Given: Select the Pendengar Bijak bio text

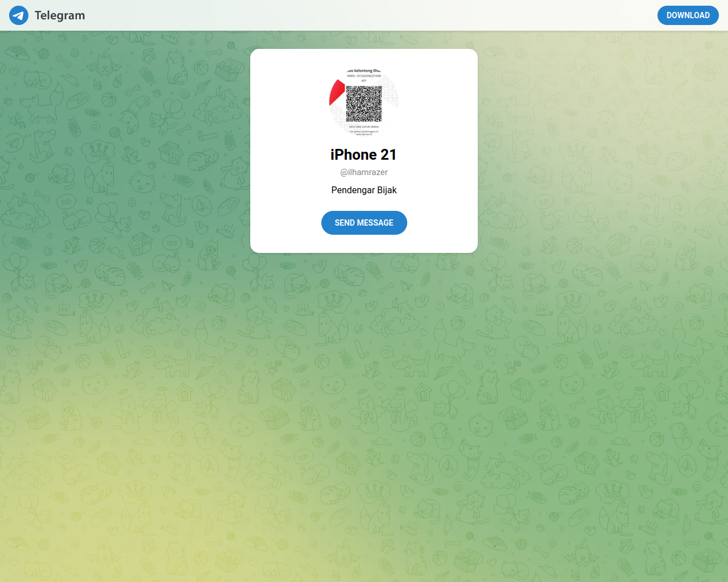Looking at the screenshot, I should click(x=364, y=190).
